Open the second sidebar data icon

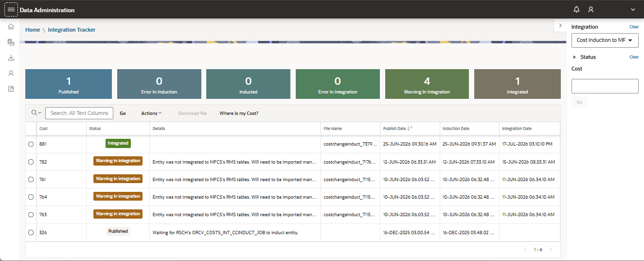[x=11, y=42]
